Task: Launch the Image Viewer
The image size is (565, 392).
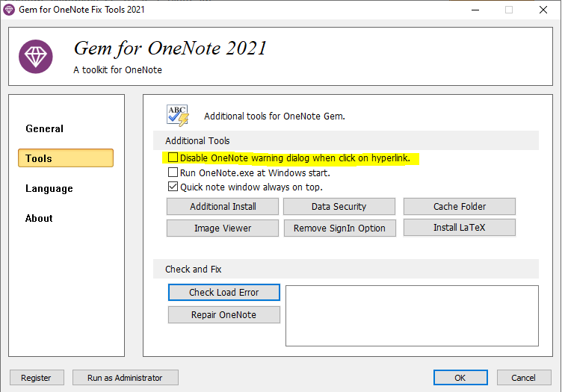Action: click(x=223, y=228)
